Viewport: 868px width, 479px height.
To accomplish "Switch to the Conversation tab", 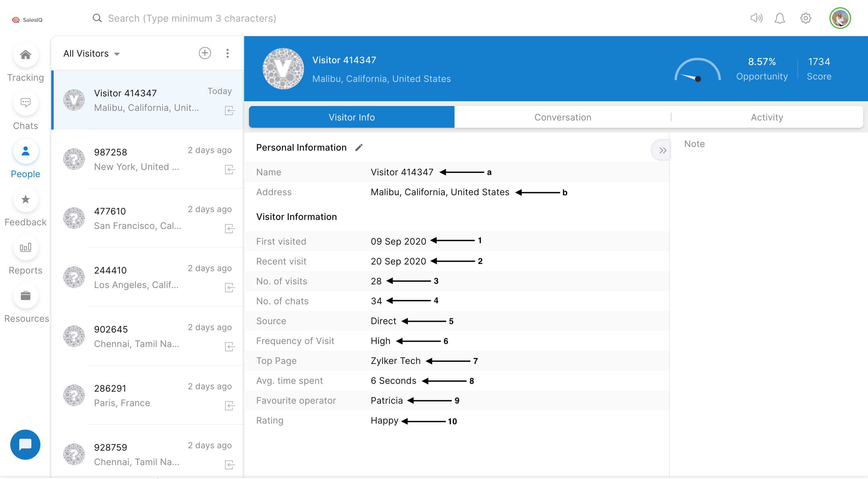I will tap(562, 117).
